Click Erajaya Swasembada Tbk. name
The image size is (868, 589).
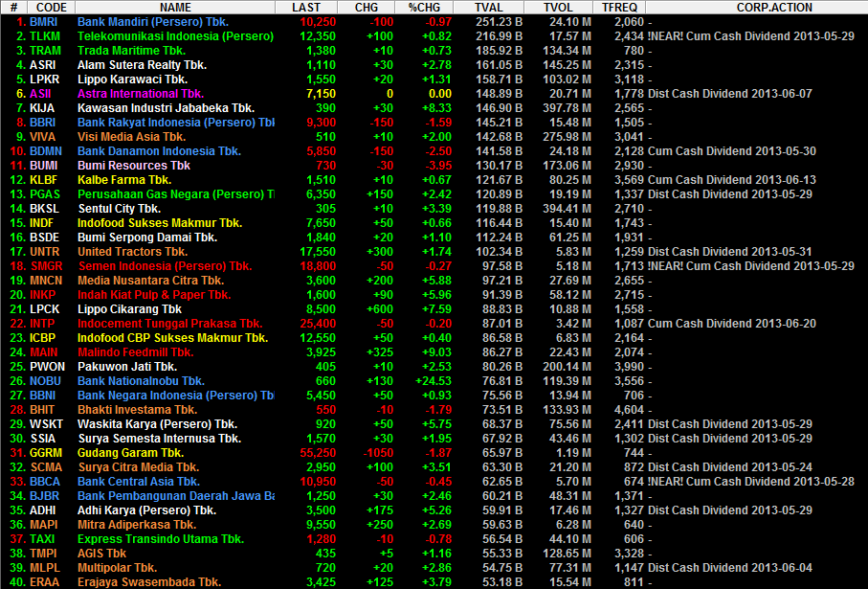click(x=149, y=583)
